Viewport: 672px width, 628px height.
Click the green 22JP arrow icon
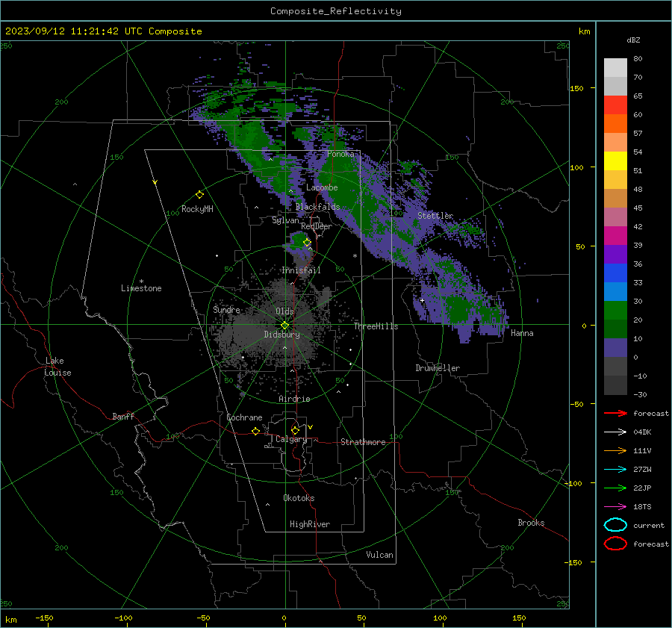615,488
